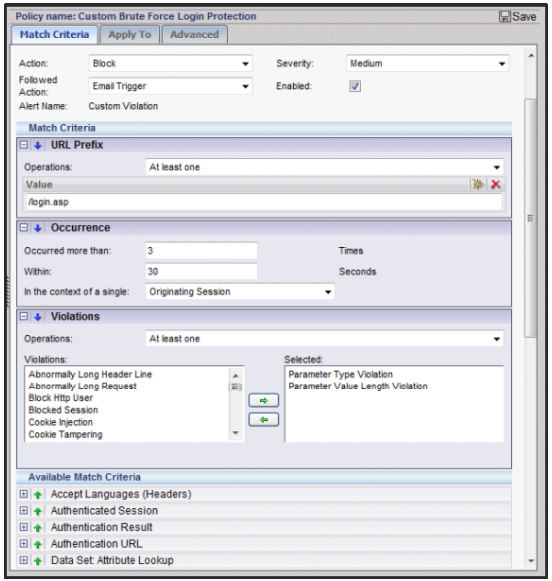This screenshot has width=552, height=581.
Task: Click the main panel scroll up arrow
Action: click(531, 56)
